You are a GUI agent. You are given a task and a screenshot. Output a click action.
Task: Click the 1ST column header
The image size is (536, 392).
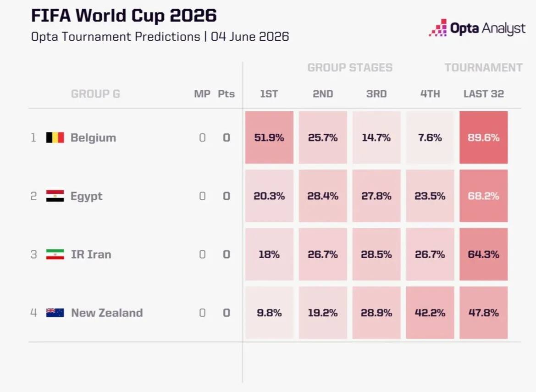coord(269,94)
